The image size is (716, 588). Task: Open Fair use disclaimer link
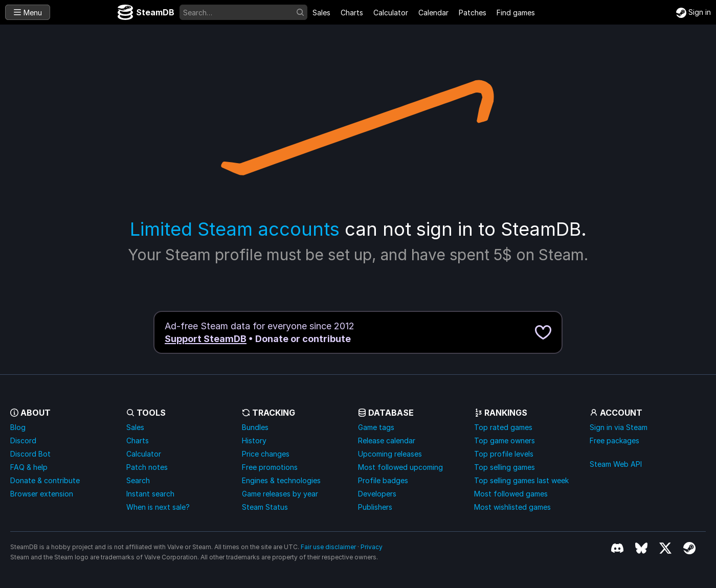tap(328, 547)
